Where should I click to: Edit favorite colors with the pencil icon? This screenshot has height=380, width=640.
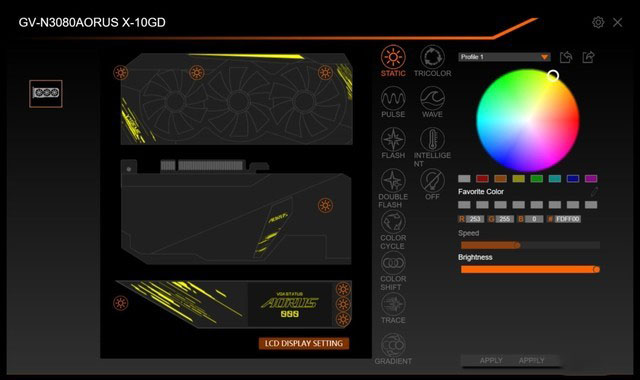tap(594, 191)
